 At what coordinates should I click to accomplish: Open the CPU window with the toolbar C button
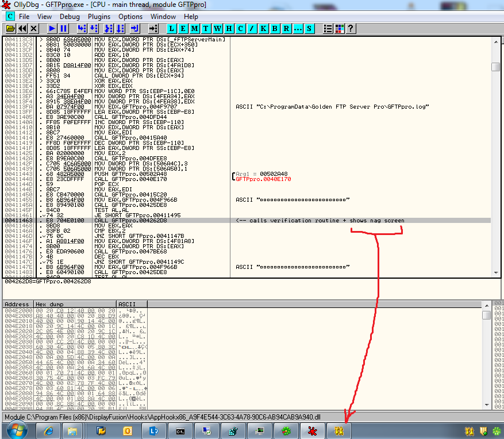click(240, 29)
